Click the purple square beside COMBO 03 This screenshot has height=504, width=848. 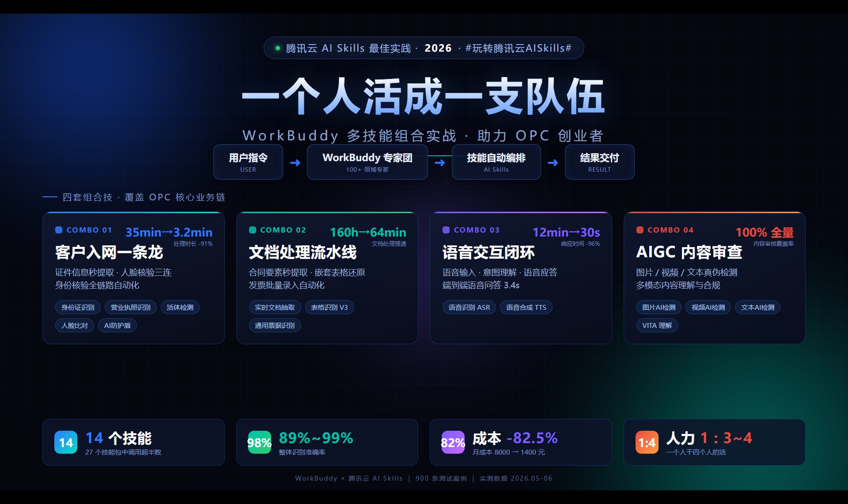click(x=446, y=230)
